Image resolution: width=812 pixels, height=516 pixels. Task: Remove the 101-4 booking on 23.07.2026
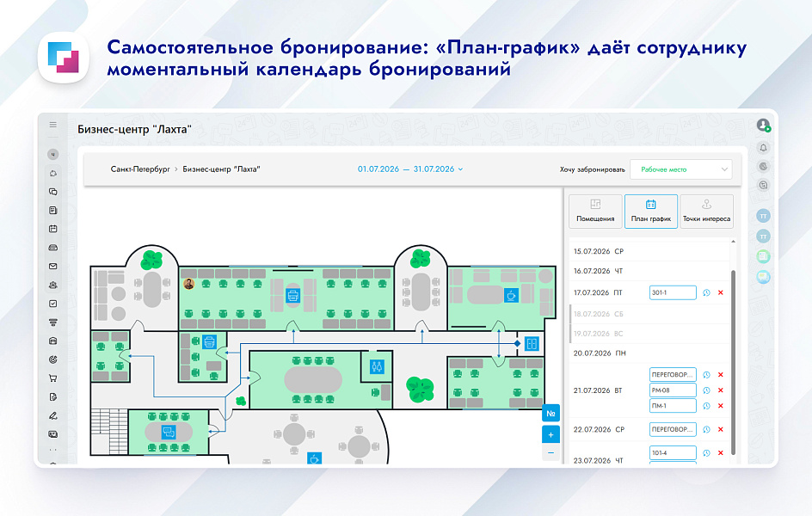click(720, 453)
